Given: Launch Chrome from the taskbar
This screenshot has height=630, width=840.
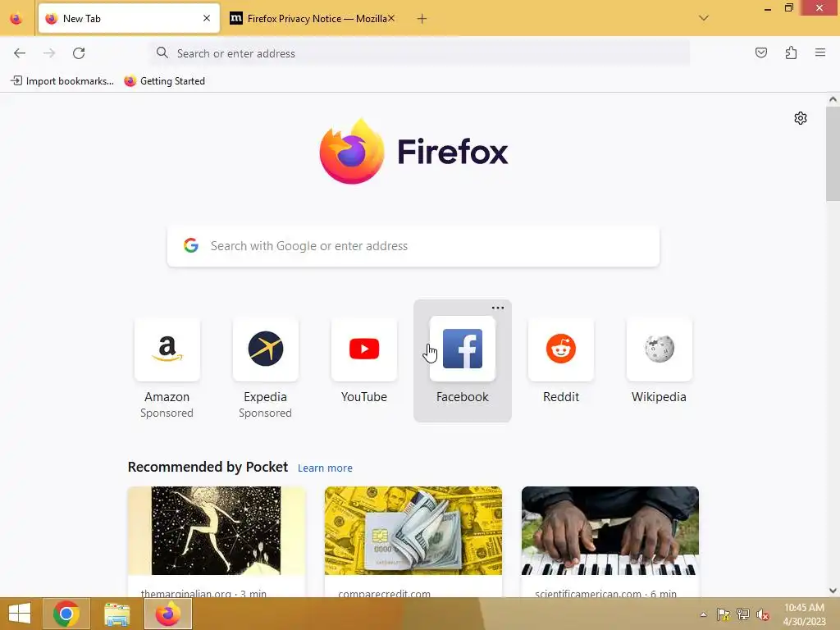Looking at the screenshot, I should point(66,614).
